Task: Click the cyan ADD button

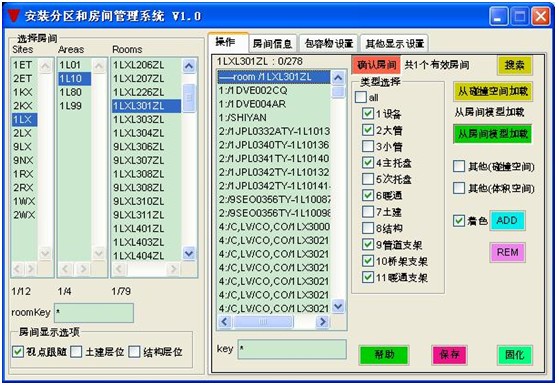Action: [507, 220]
